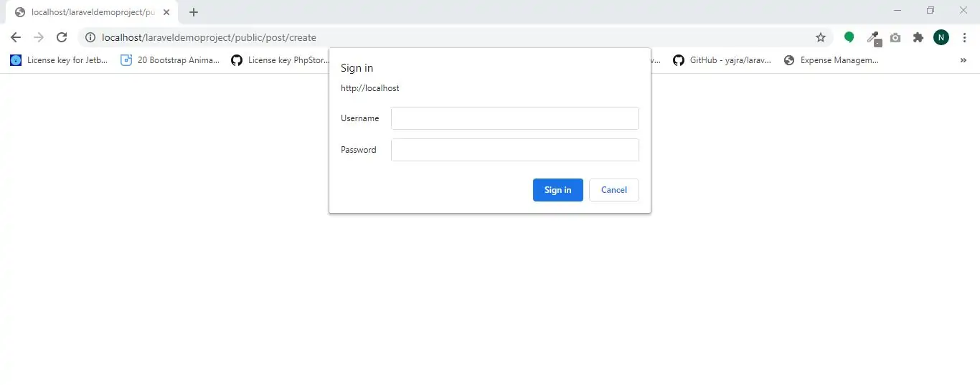This screenshot has width=980, height=385.
Task: Open a new tab with plus icon
Action: [x=194, y=12]
